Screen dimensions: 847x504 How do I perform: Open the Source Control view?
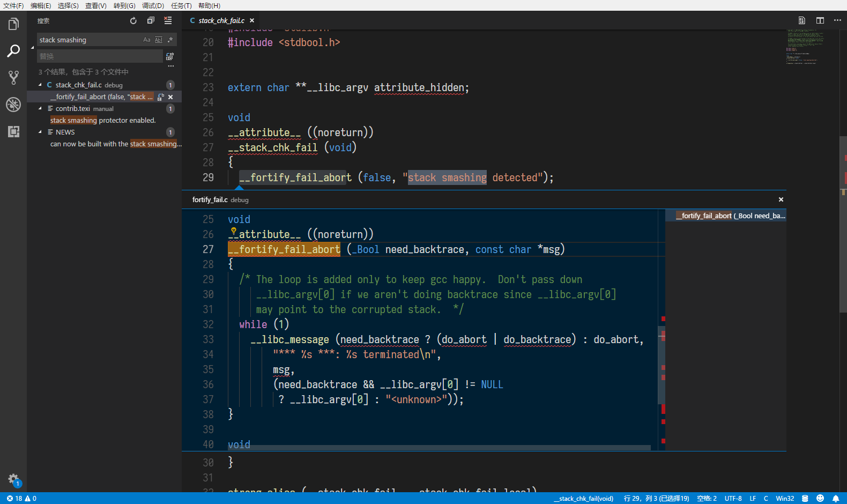(13, 78)
